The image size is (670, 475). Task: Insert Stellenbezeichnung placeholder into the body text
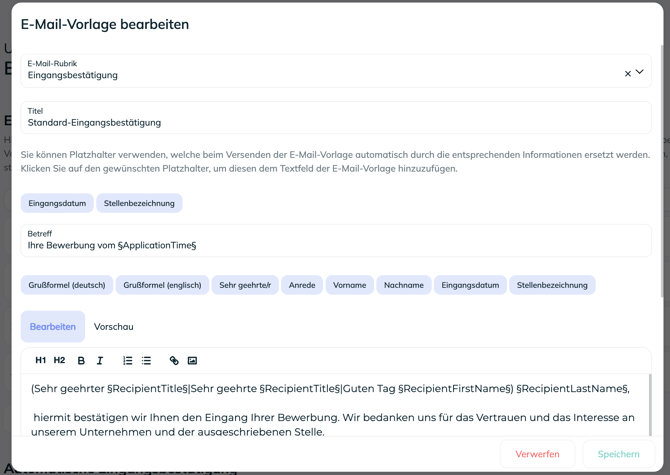point(552,285)
